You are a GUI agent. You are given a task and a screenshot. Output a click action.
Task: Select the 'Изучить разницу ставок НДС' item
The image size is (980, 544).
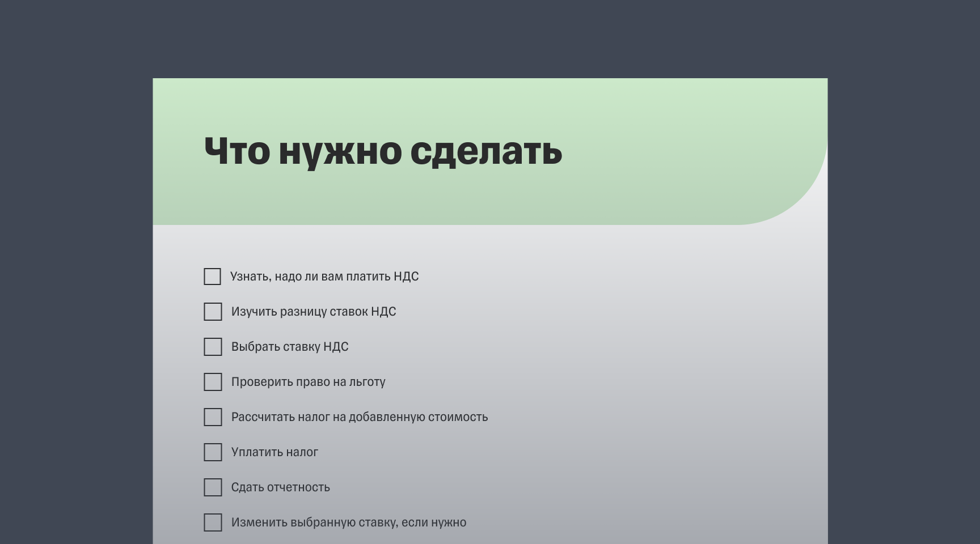coord(314,312)
